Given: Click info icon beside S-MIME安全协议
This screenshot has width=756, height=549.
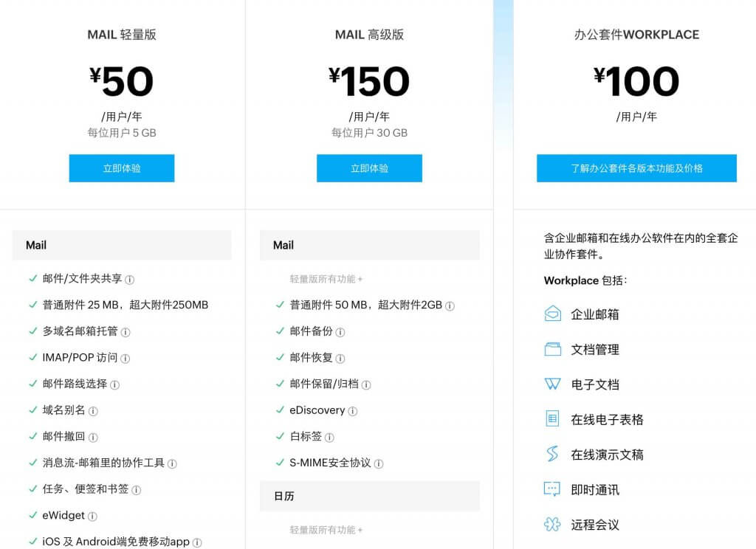Looking at the screenshot, I should (x=379, y=464).
